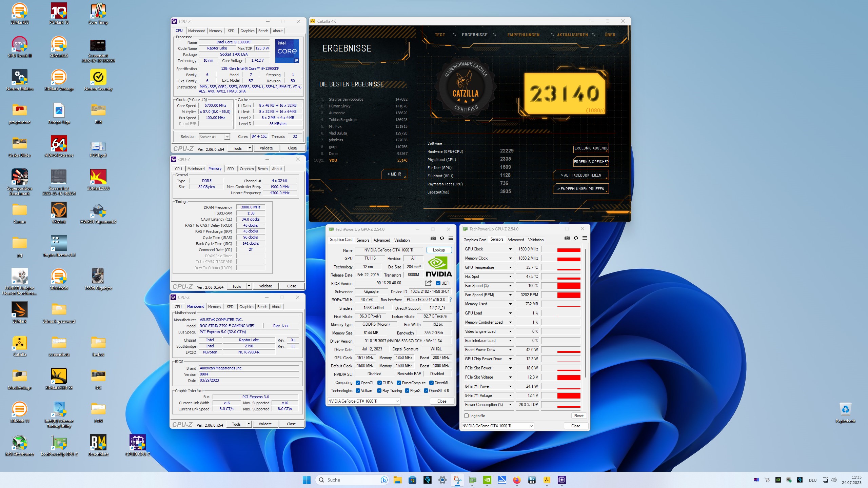Click the refresh icon in GPU-Z Graphics Card window
The image size is (868, 488).
[442, 239]
